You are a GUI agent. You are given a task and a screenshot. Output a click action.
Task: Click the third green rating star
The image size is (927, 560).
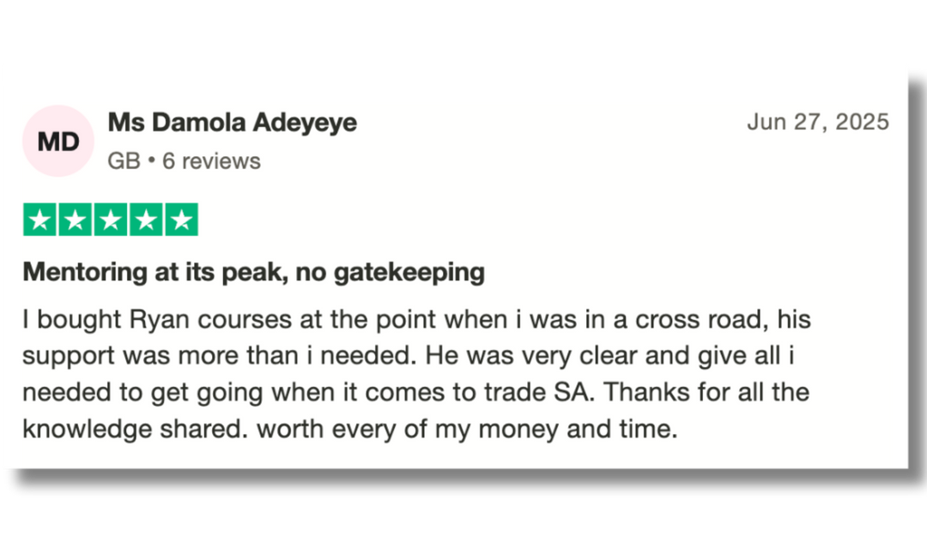110,220
